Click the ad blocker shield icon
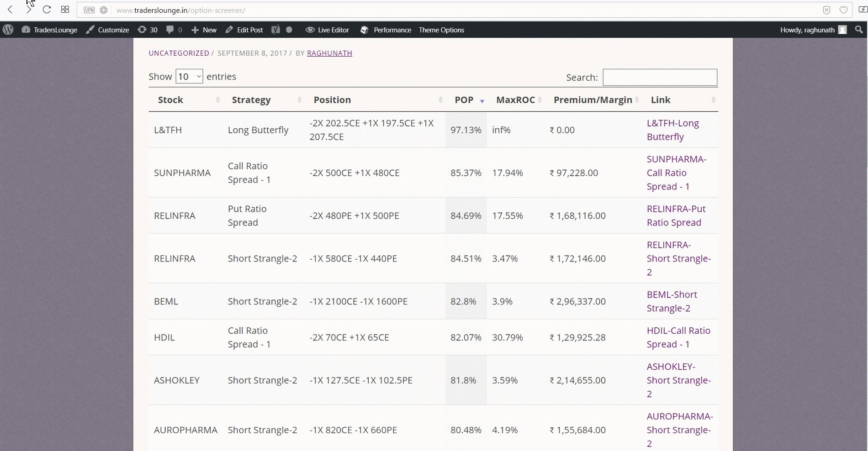Image resolution: width=868 pixels, height=451 pixels. click(x=826, y=10)
